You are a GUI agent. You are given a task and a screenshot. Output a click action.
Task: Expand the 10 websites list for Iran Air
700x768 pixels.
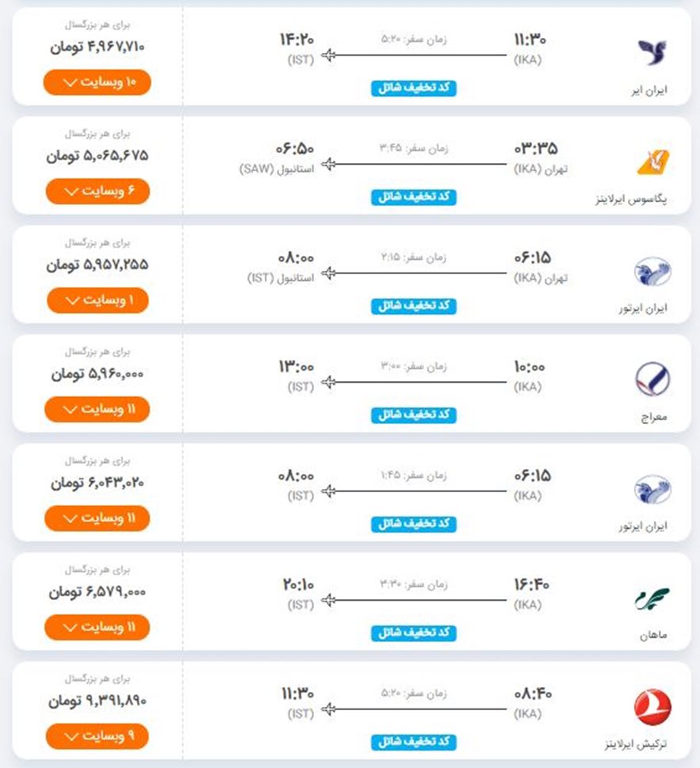click(97, 82)
